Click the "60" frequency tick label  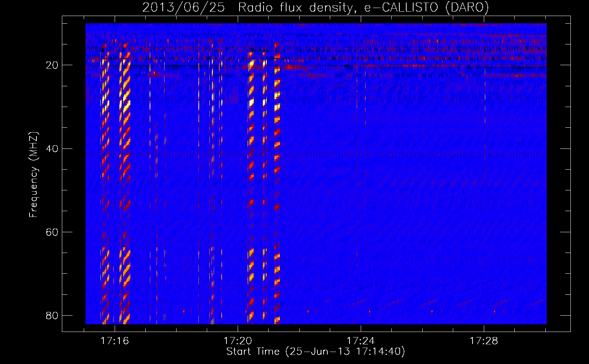(x=52, y=232)
